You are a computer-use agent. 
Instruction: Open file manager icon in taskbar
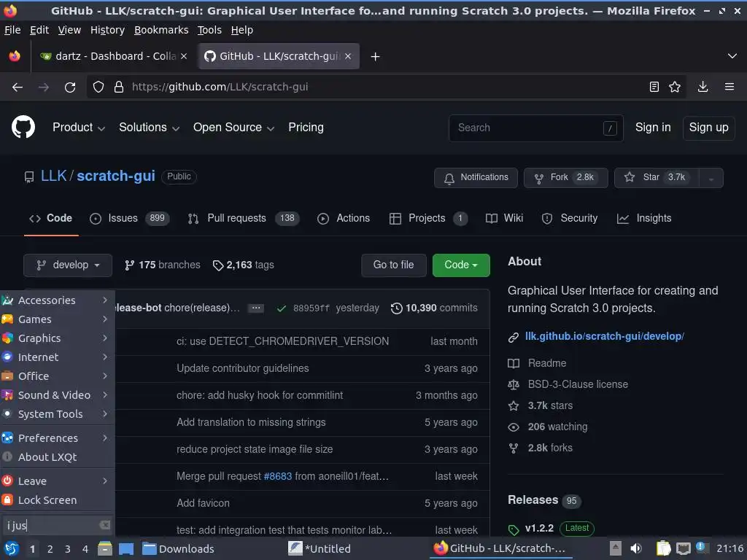[105, 548]
